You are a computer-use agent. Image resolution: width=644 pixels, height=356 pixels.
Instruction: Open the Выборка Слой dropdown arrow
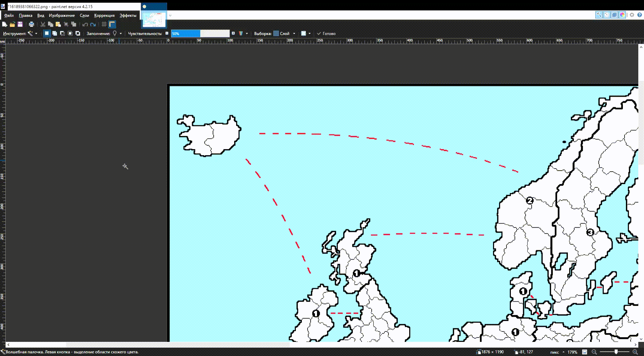[294, 33]
